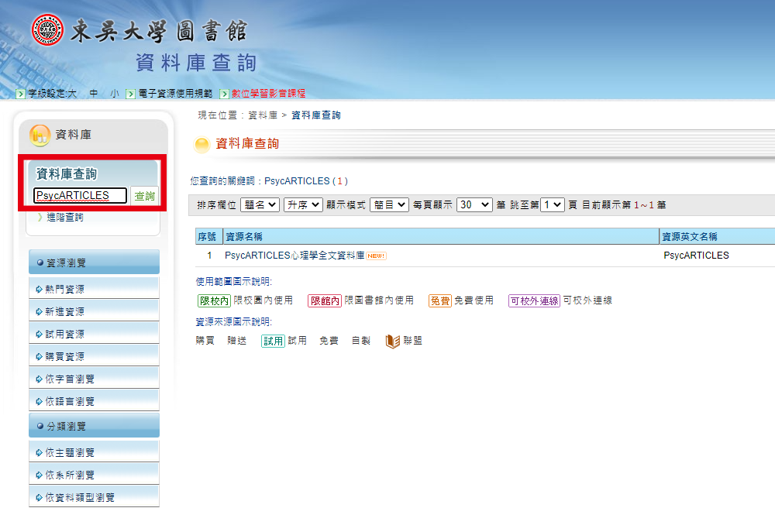Click the 贈送 source legend text
This screenshot has height=532, width=775.
point(236,341)
